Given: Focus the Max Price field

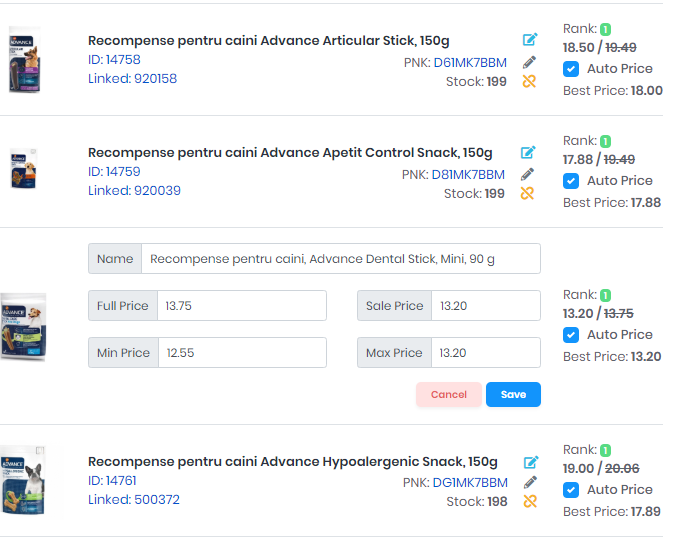Looking at the screenshot, I should [x=486, y=353].
